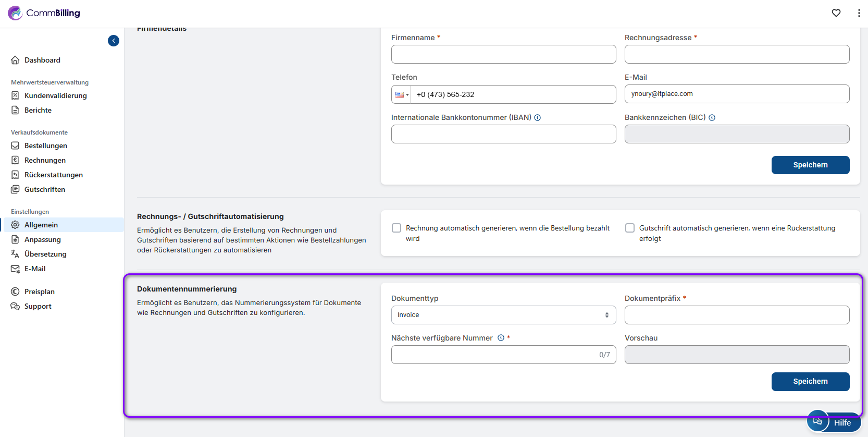Collapse the sidebar with the chevron button
The height and width of the screenshot is (437, 868).
click(x=114, y=41)
